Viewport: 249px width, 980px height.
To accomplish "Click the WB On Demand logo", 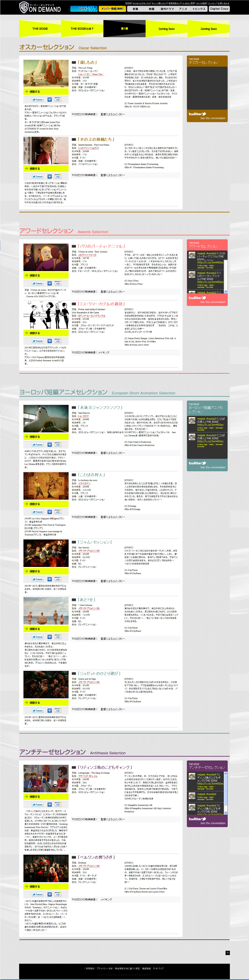I will click(40, 7).
